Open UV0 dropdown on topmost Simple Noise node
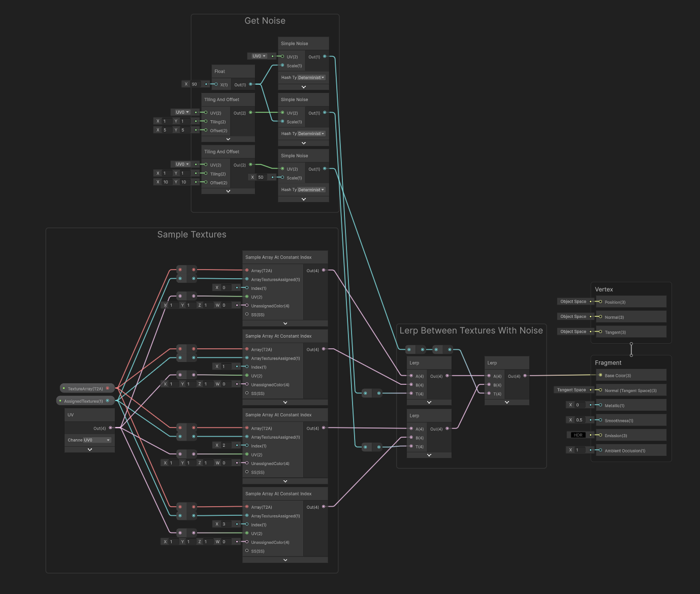 259,56
